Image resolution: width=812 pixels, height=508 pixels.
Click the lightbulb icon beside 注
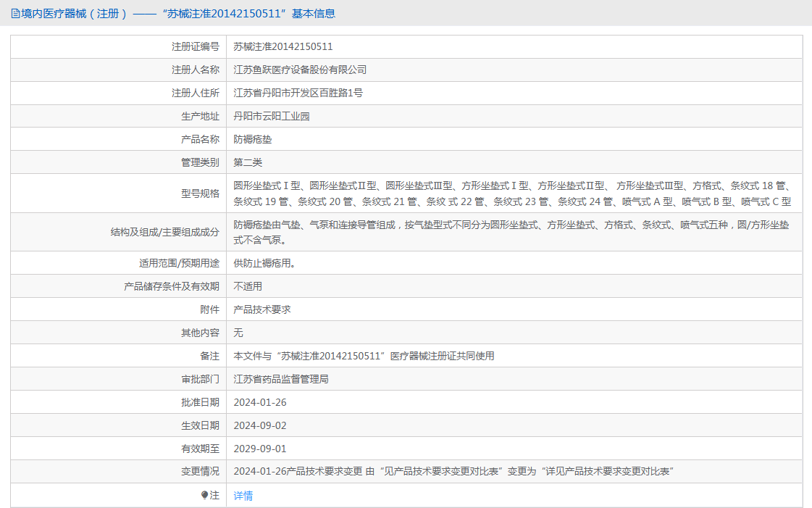pos(204,495)
